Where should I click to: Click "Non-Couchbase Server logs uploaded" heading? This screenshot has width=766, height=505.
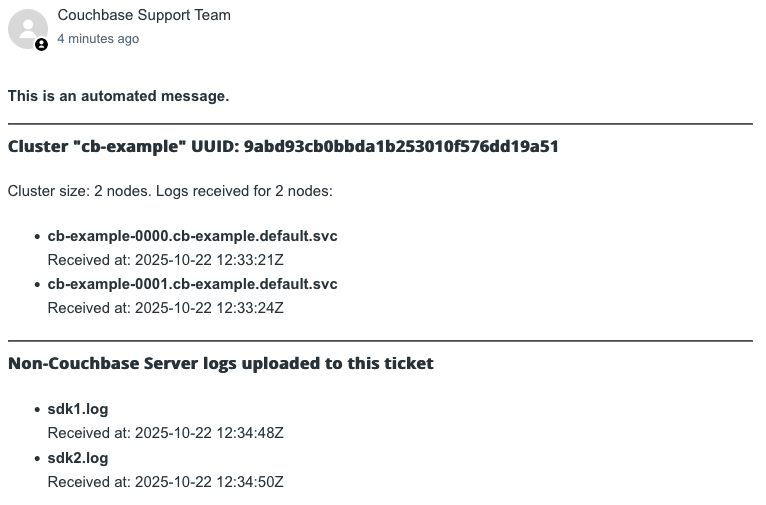coord(220,363)
